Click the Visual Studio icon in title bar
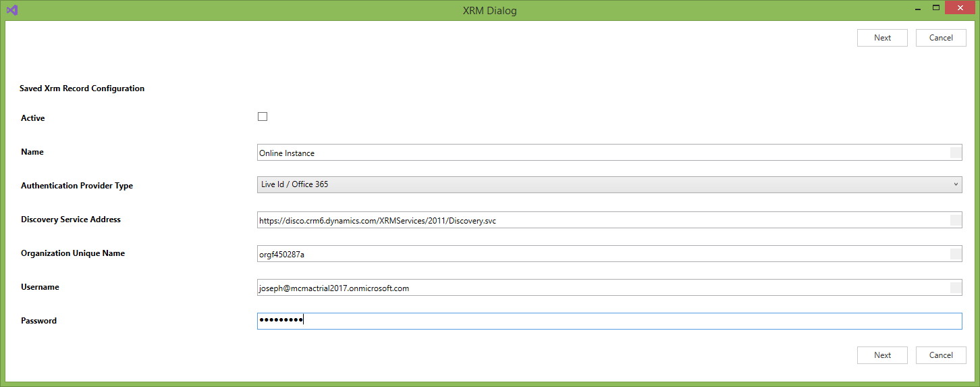 click(12, 10)
